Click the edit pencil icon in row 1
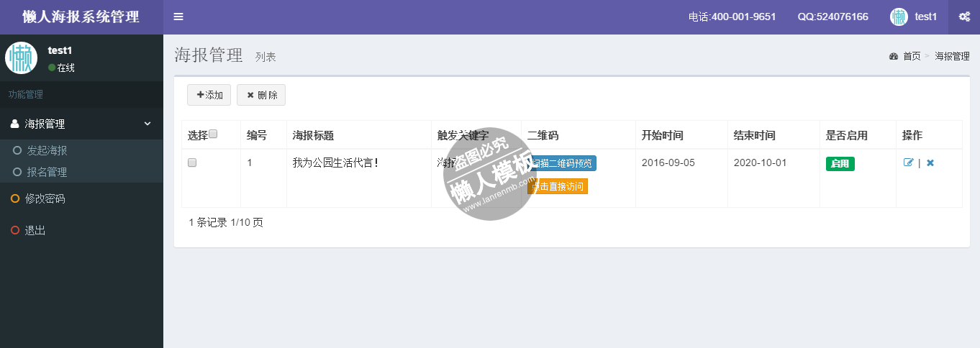 [x=909, y=162]
